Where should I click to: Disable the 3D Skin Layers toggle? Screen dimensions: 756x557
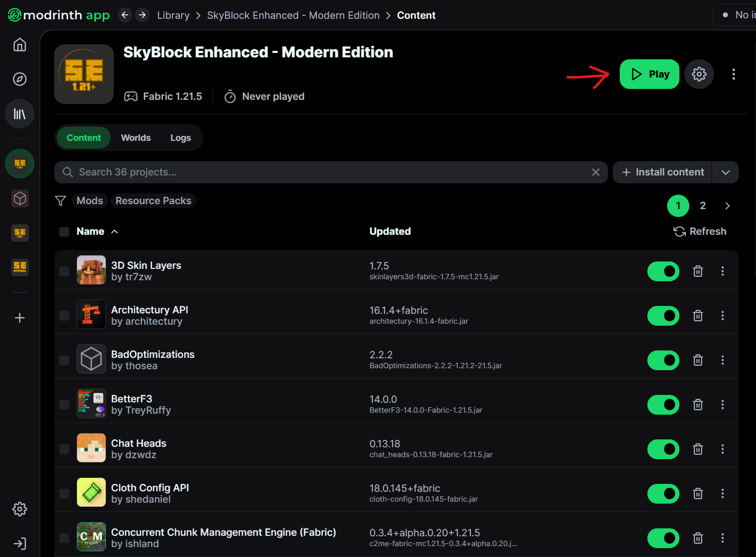663,271
